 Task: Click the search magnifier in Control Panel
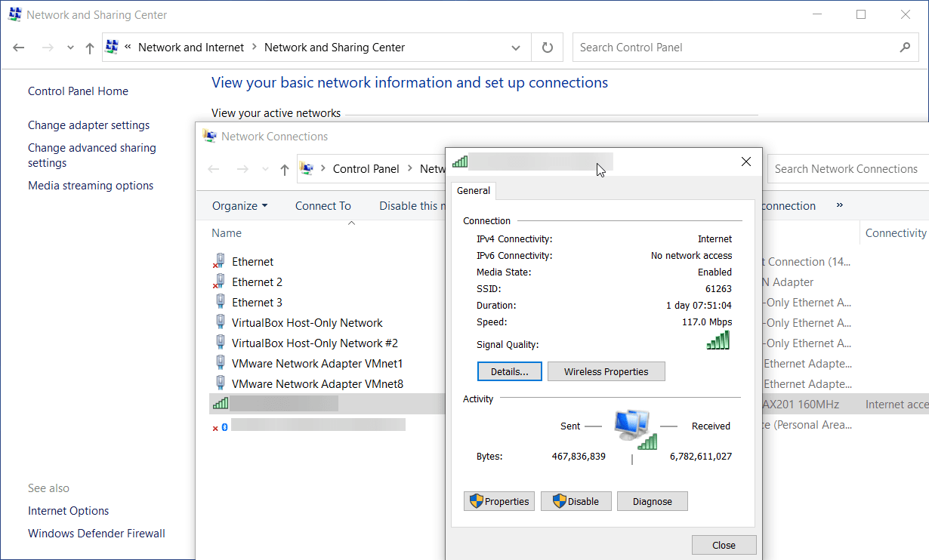click(905, 48)
